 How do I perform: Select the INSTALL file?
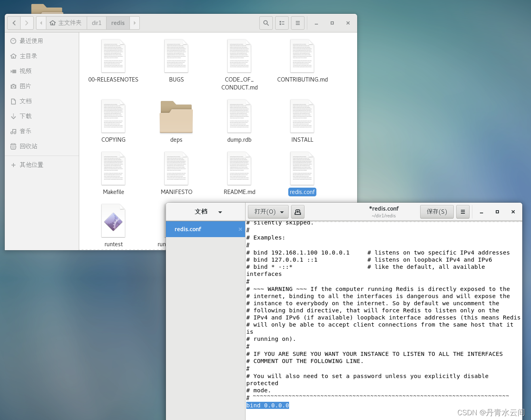click(x=302, y=122)
